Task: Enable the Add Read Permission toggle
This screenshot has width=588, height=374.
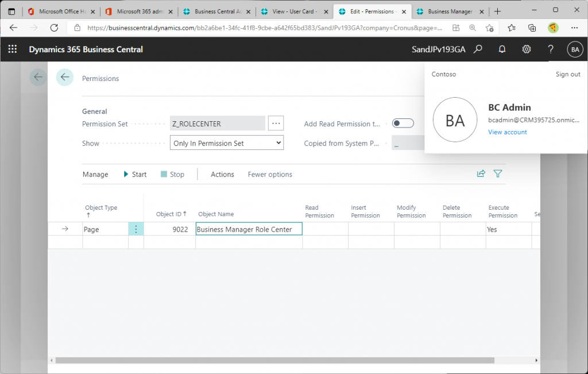Action: pos(403,124)
